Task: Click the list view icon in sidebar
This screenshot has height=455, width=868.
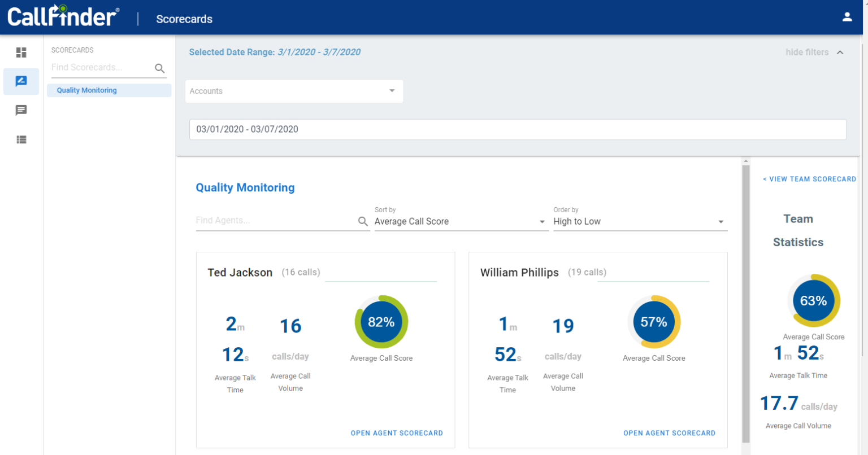Action: [x=21, y=139]
